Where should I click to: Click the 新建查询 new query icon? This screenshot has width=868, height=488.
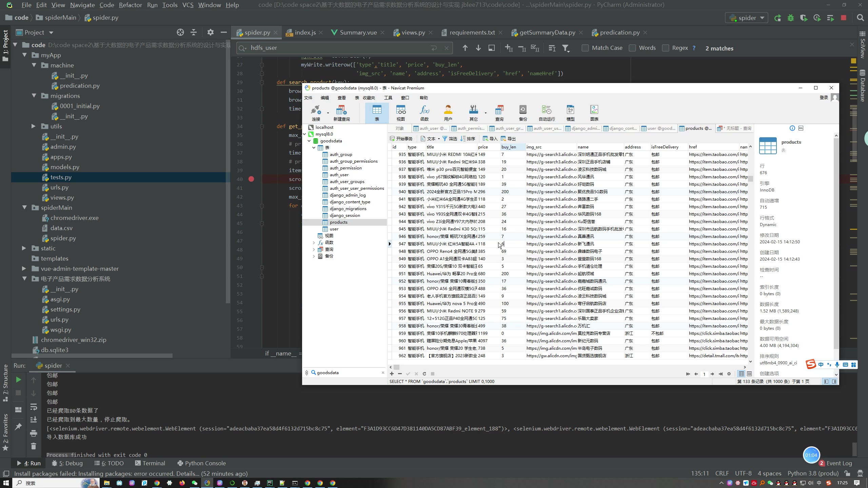pyautogui.click(x=341, y=113)
